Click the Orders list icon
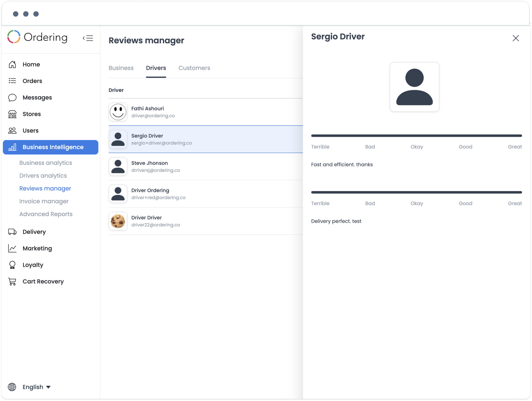This screenshot has height=401, width=532. (x=12, y=81)
